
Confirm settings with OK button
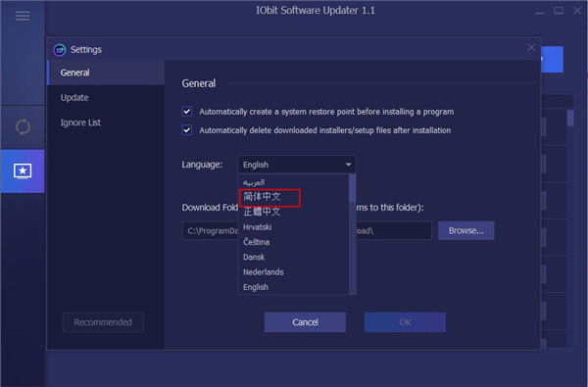point(405,322)
